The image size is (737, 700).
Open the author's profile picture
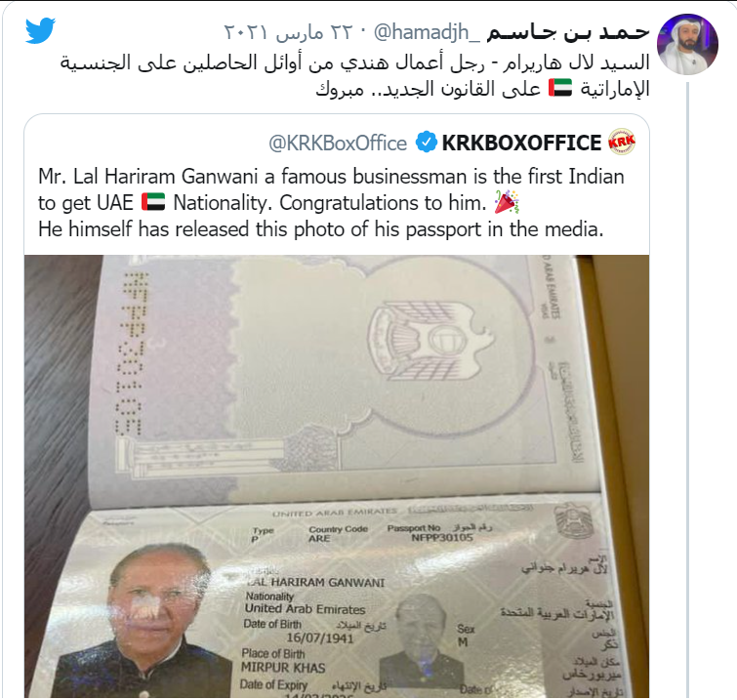[687, 44]
